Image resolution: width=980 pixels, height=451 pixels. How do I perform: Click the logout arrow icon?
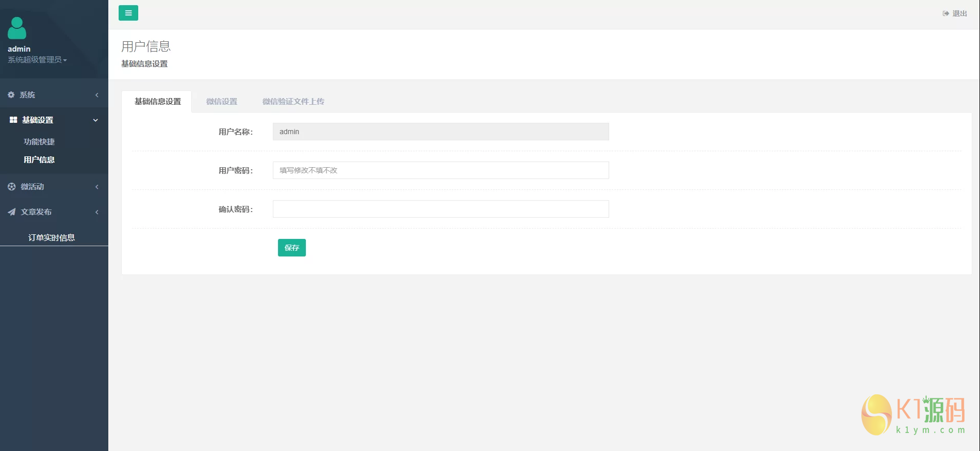pos(946,13)
